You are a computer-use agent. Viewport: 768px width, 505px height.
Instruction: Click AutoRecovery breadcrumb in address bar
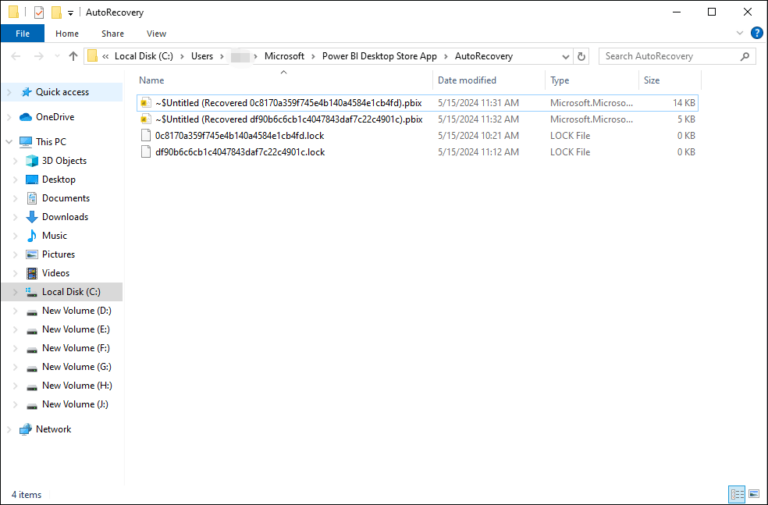coord(484,56)
